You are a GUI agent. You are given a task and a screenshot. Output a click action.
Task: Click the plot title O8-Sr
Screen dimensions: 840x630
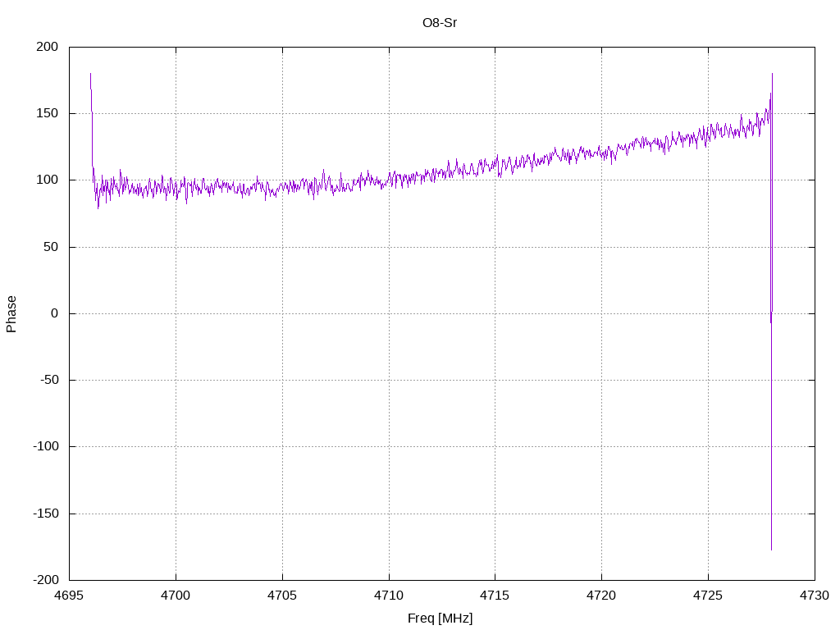tap(440, 23)
